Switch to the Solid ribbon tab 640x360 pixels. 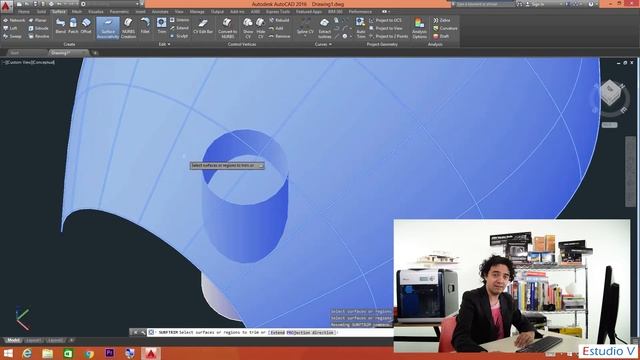click(41, 12)
